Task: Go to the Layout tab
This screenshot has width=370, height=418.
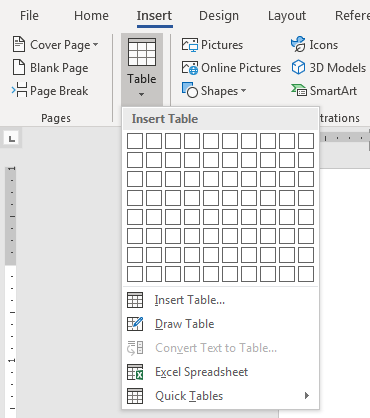Action: [x=287, y=16]
